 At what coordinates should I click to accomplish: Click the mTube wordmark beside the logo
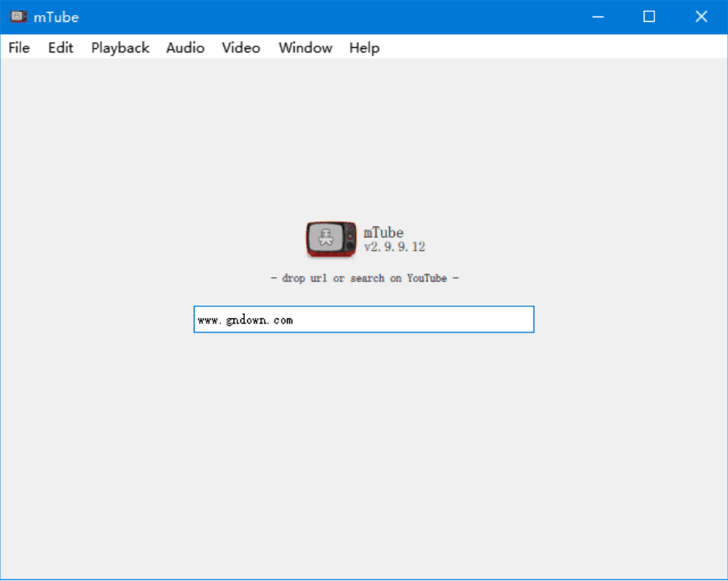point(384,232)
